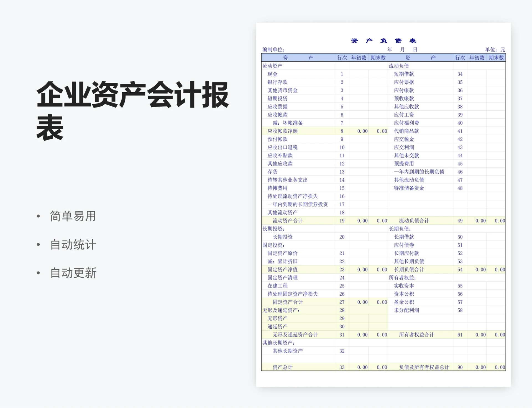This screenshot has height=408, width=532.
Task: Select the table header 资产负债表
Action: (x=384, y=40)
